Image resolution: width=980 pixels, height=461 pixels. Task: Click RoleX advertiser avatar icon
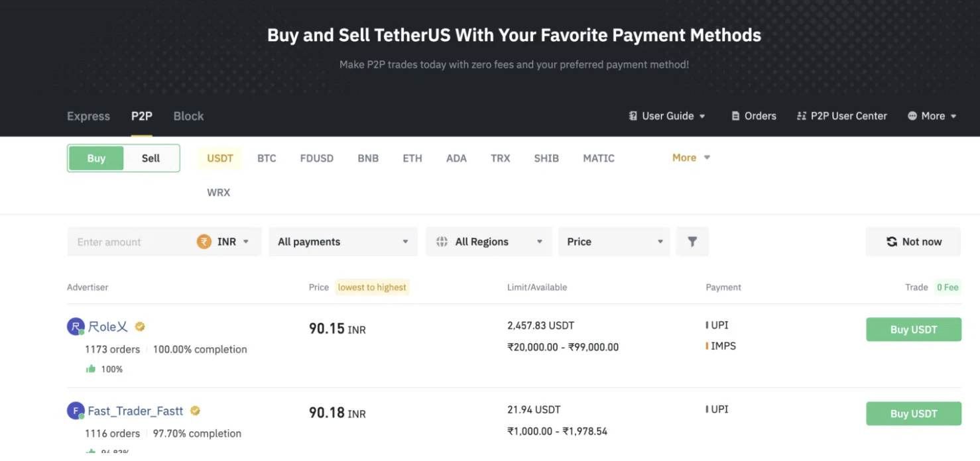pyautogui.click(x=76, y=327)
